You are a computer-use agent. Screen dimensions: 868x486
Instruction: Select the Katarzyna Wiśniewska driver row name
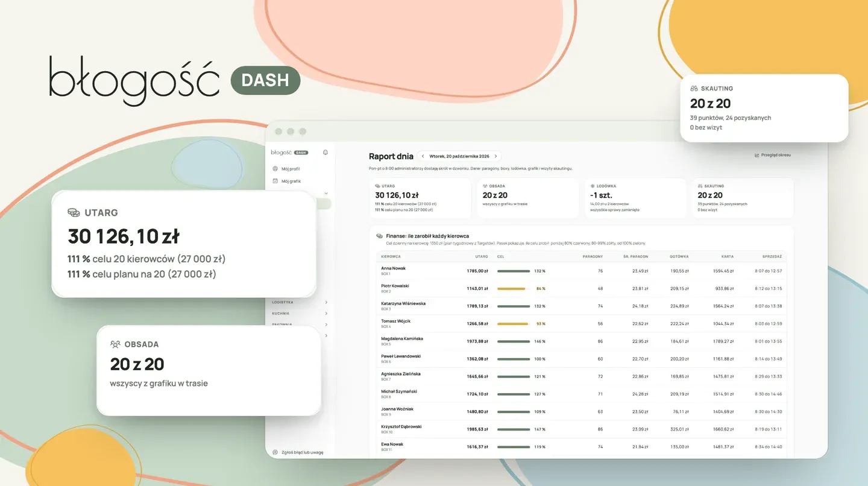[403, 303]
